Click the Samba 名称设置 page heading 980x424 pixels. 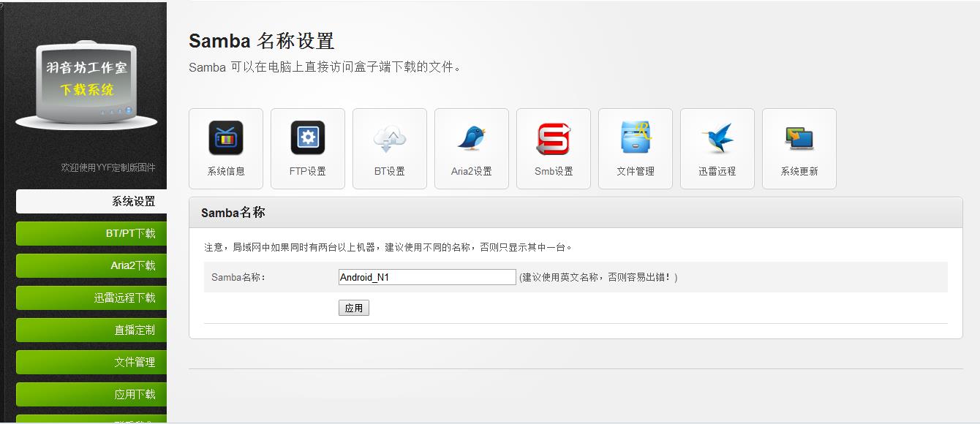262,41
